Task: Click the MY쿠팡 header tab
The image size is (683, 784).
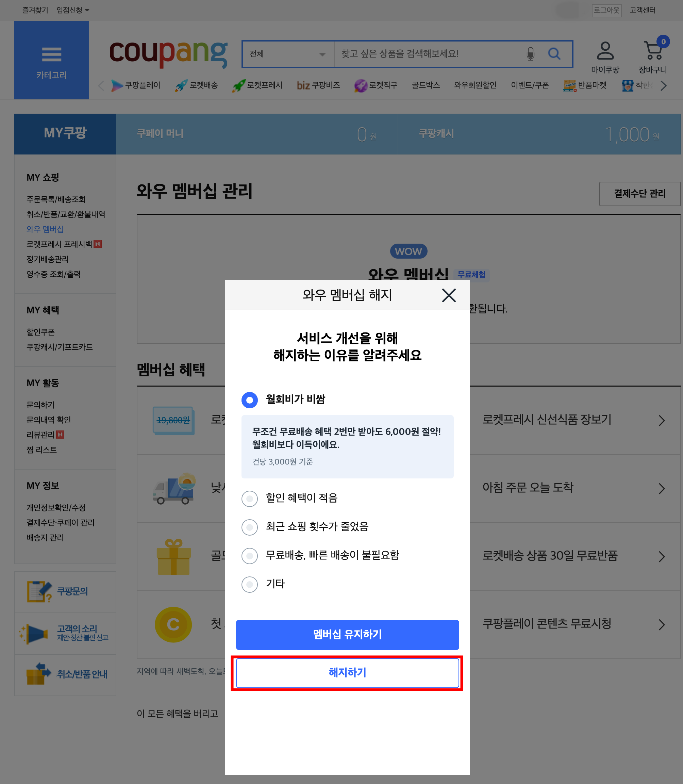Action: (65, 134)
